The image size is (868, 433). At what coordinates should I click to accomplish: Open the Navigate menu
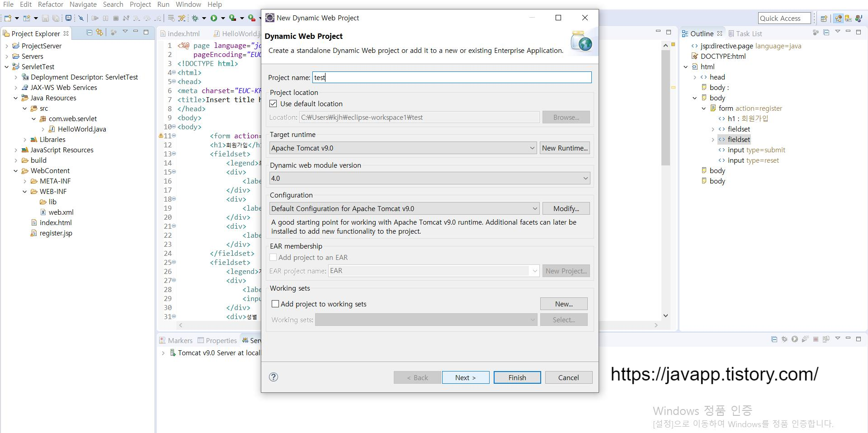tap(83, 4)
